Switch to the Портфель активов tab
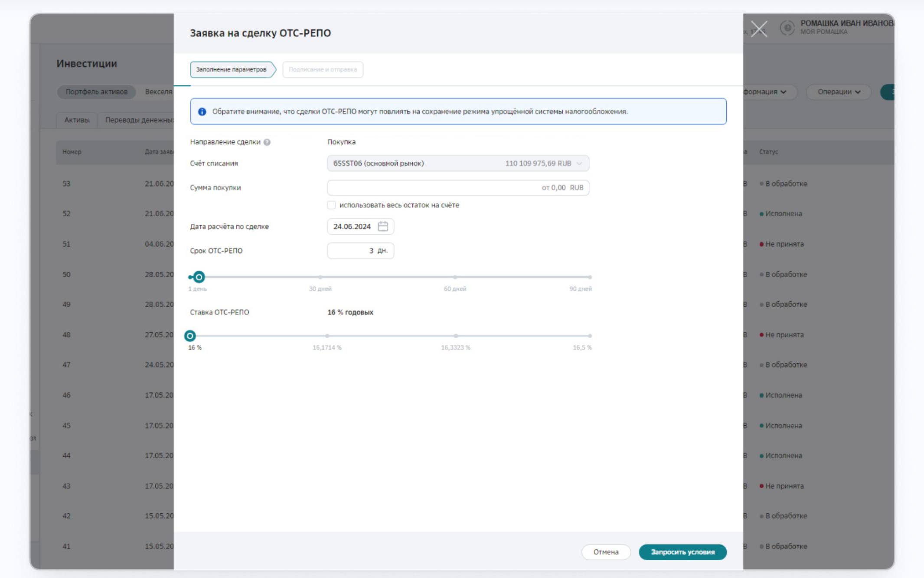Viewport: 924px width, 578px height. coord(96,91)
